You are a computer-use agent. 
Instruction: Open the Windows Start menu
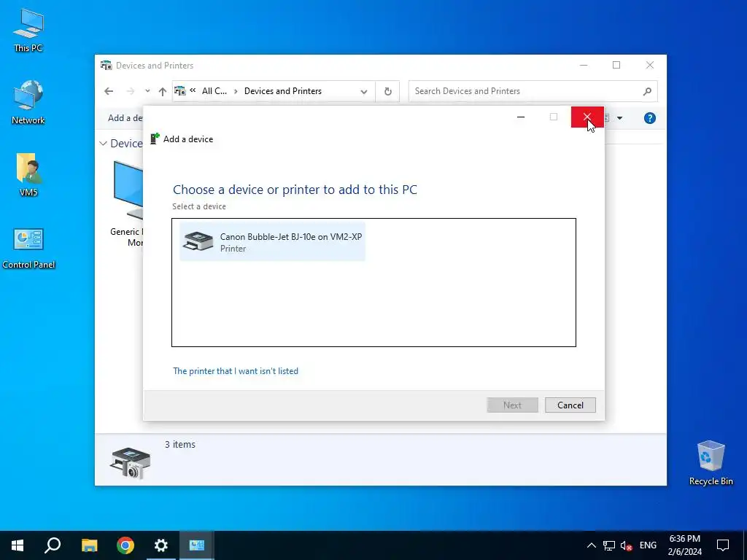[x=18, y=545]
